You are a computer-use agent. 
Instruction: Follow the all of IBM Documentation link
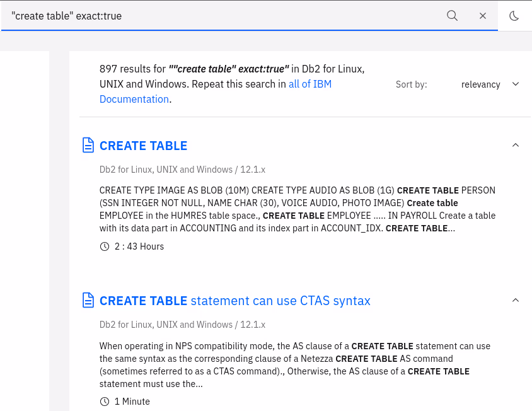tap(216, 91)
